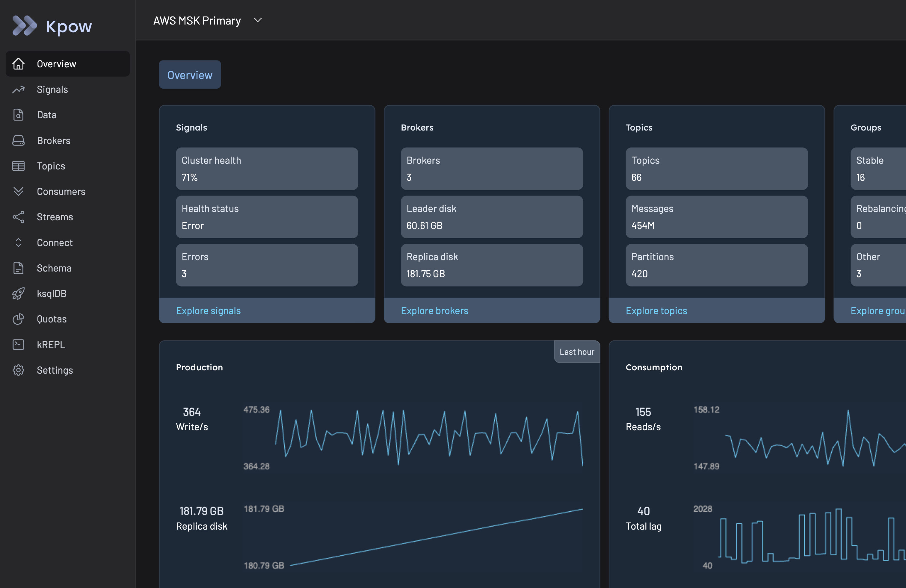The width and height of the screenshot is (906, 588).
Task: Follow the Explore brokers link
Action: pyautogui.click(x=434, y=311)
